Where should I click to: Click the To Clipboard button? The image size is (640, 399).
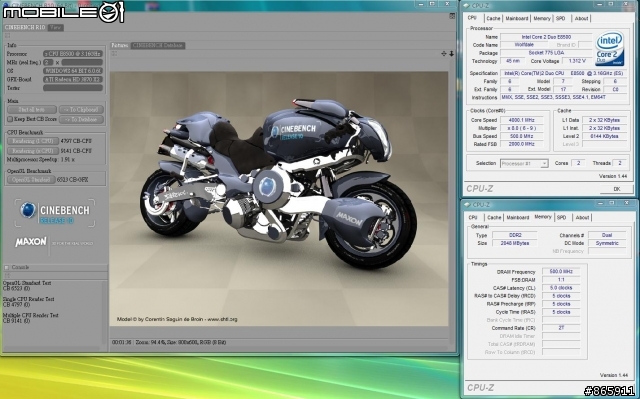click(81, 109)
